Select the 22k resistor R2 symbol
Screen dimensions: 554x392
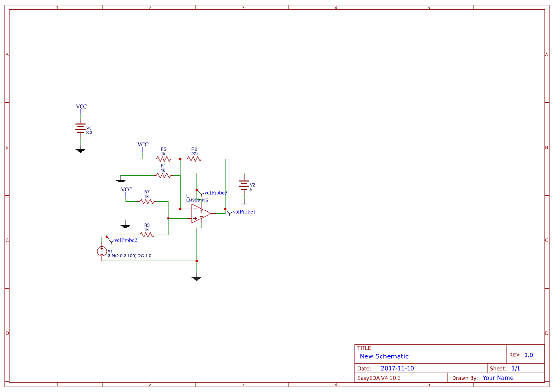pyautogui.click(x=195, y=160)
